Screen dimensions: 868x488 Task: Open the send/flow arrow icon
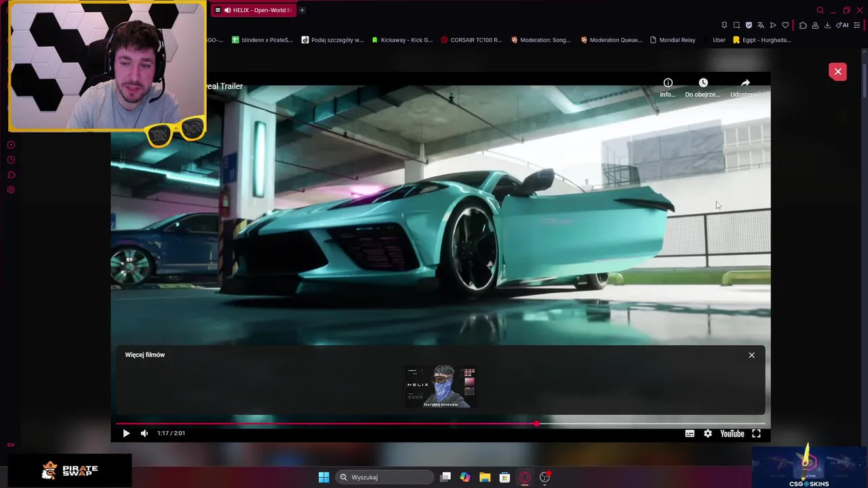pos(773,25)
